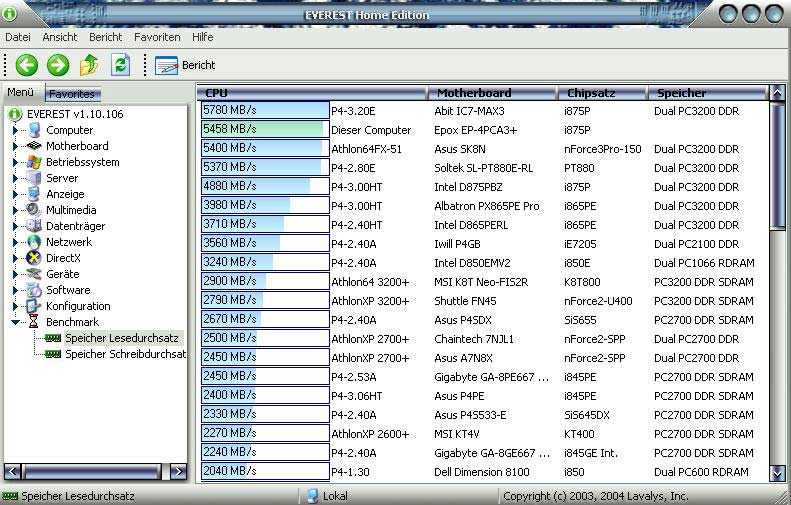This screenshot has width=791, height=505.
Task: Click the Dual PC1066 RDRAM cell
Action: tap(704, 263)
